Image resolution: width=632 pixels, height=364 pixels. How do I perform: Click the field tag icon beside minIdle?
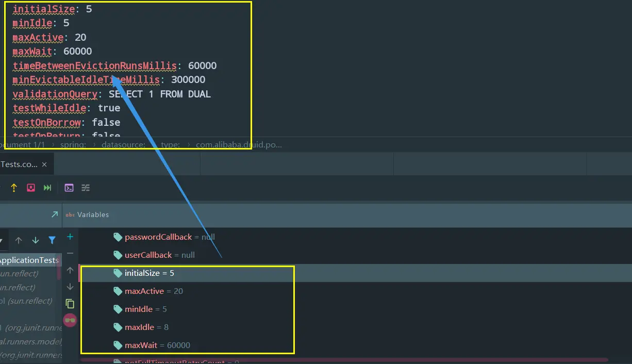(x=118, y=309)
